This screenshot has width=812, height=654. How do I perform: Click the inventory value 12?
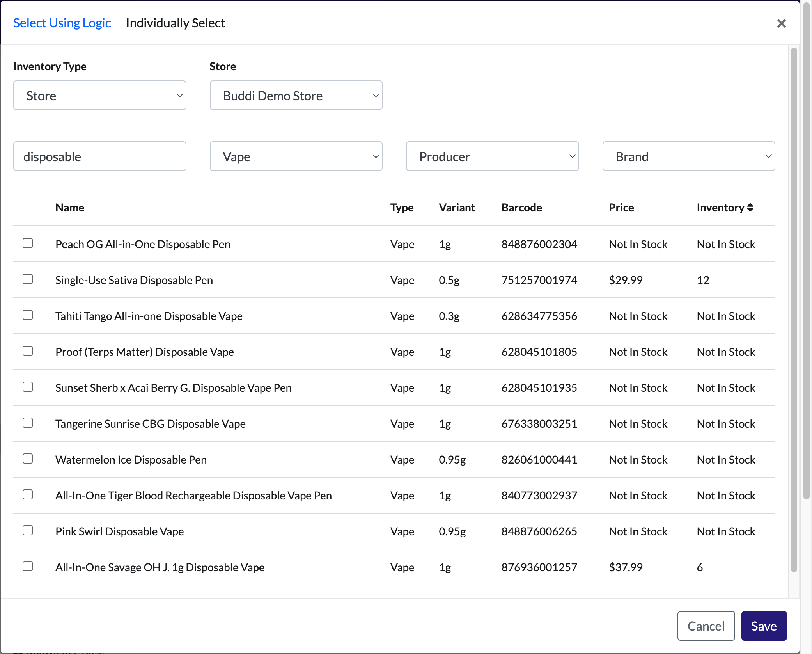(x=703, y=280)
